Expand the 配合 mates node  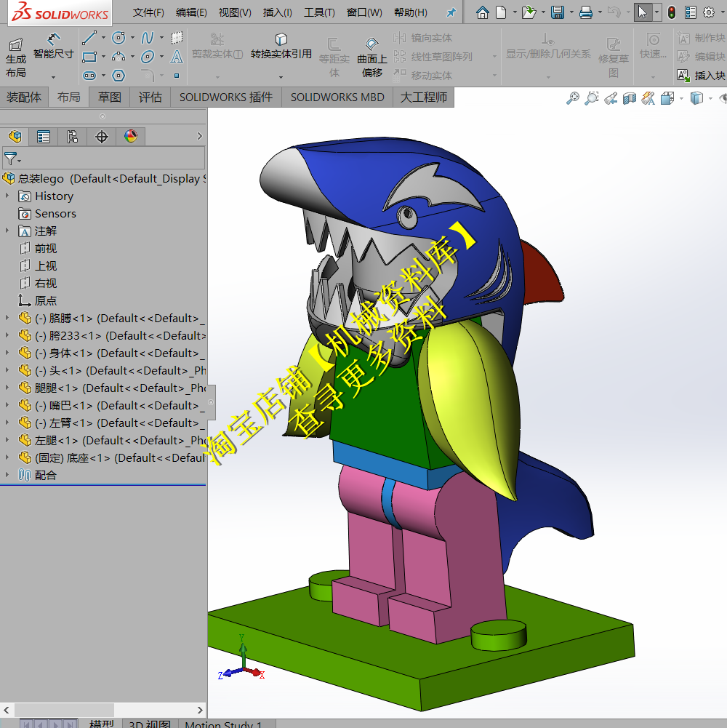tap(7, 475)
